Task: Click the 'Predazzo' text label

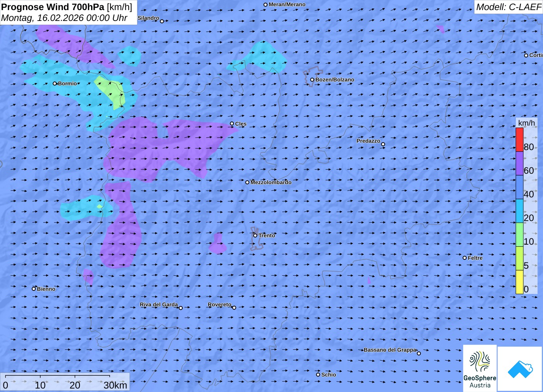Action: point(368,141)
